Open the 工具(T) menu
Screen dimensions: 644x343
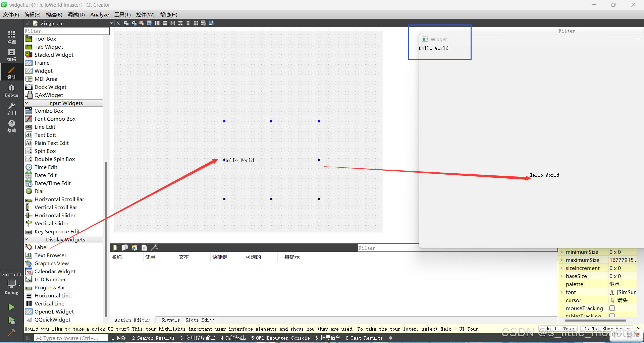(x=122, y=14)
